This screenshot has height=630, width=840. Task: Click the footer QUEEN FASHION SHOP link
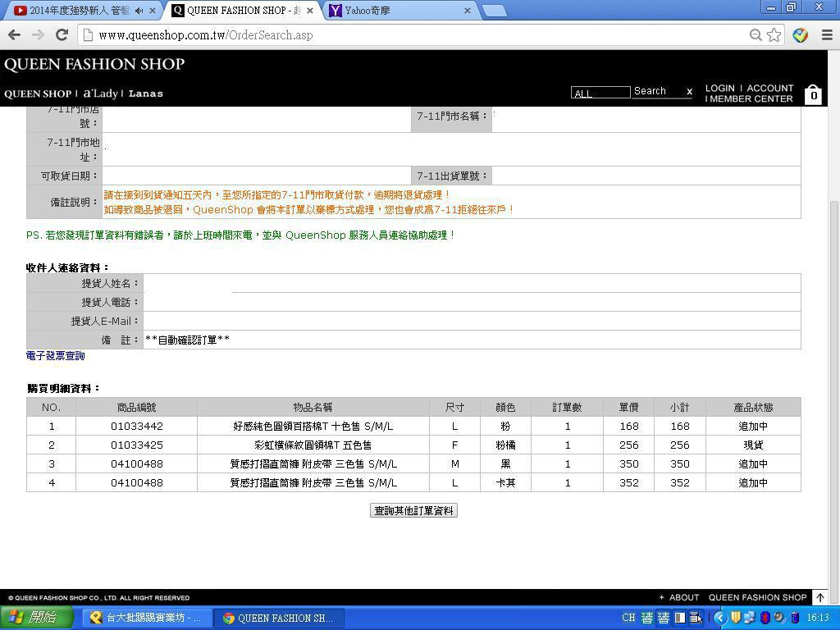click(757, 597)
